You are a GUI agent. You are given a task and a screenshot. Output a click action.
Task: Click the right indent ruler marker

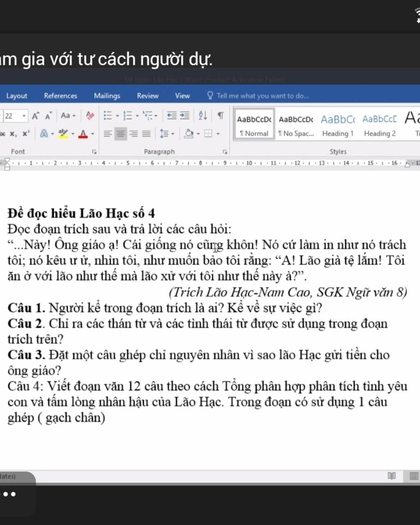(407, 164)
